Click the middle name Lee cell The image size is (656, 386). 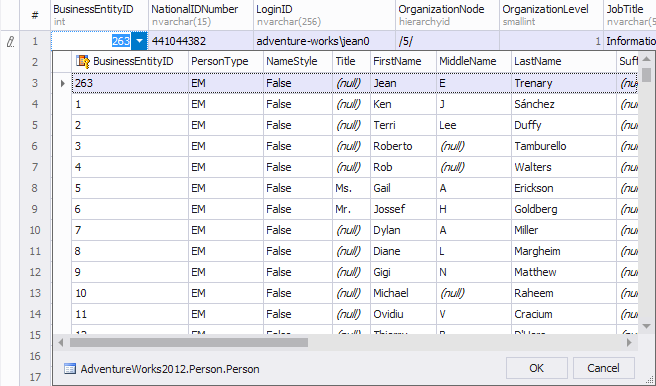coord(474,125)
